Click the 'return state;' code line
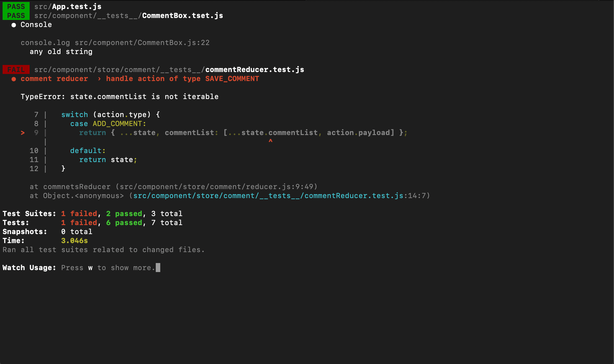The image size is (614, 364). coord(108,159)
